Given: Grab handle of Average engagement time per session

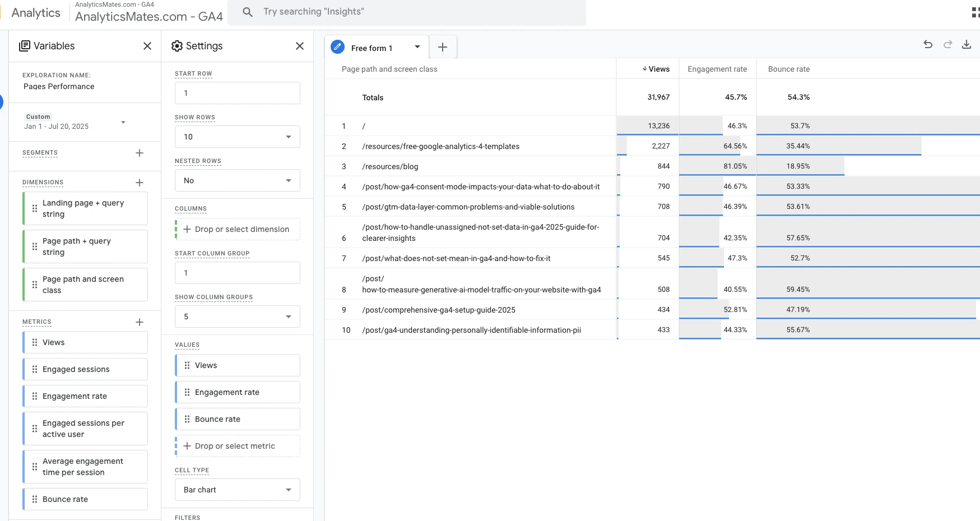Looking at the screenshot, I should (x=35, y=467).
